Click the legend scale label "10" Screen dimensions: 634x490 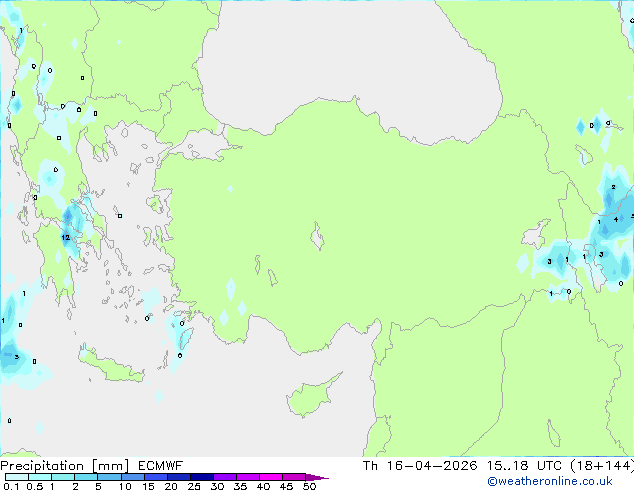[125, 486]
